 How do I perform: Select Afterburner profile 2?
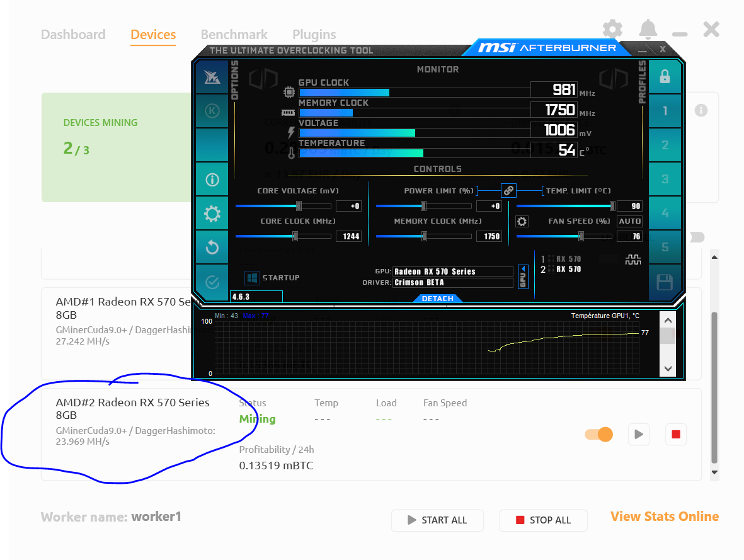665,146
